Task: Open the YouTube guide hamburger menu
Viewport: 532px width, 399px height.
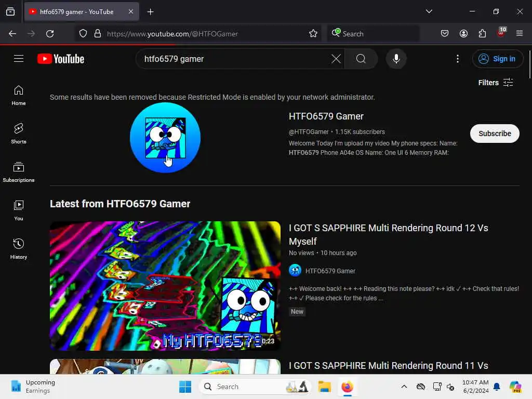Action: click(19, 59)
